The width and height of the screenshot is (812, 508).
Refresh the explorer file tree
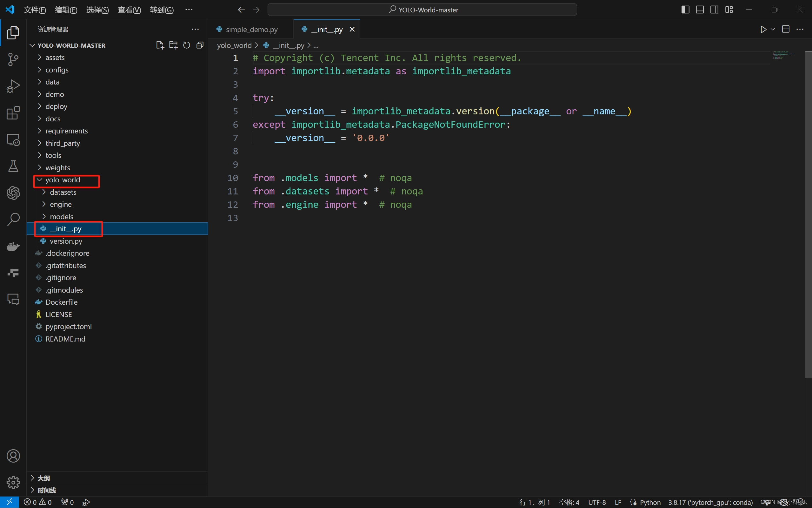tap(187, 45)
